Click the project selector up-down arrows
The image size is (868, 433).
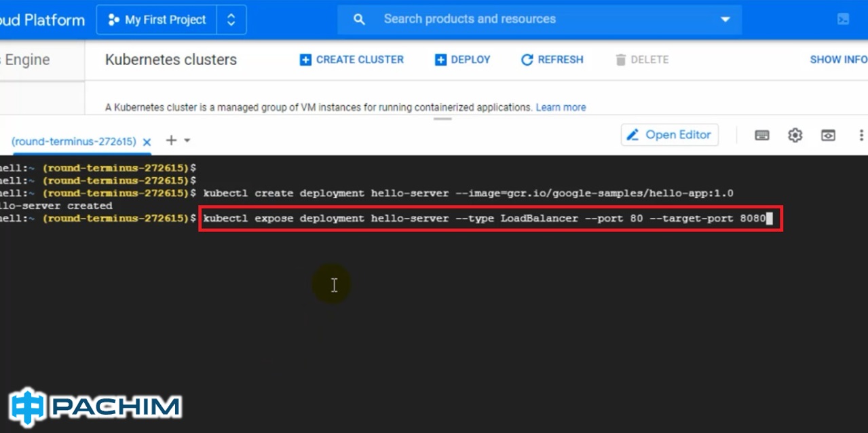click(x=231, y=20)
